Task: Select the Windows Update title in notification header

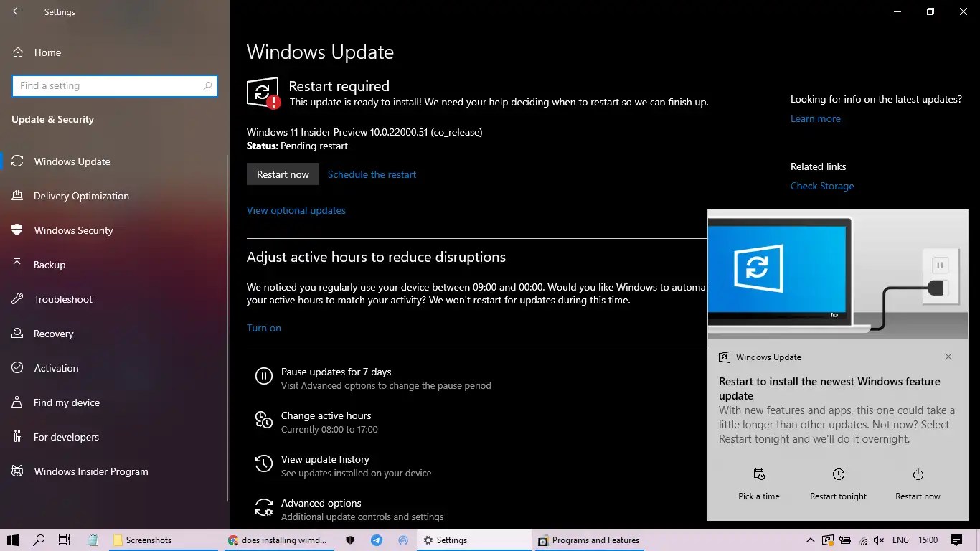Action: 768,357
